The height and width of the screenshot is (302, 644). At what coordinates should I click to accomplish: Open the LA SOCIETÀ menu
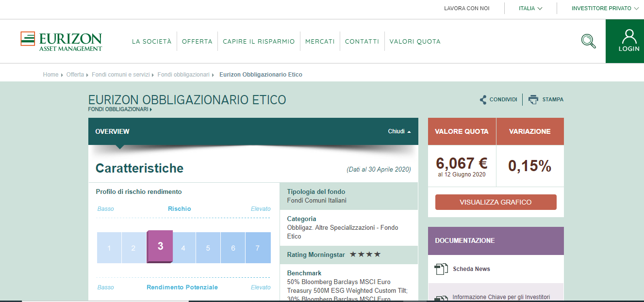(152, 42)
